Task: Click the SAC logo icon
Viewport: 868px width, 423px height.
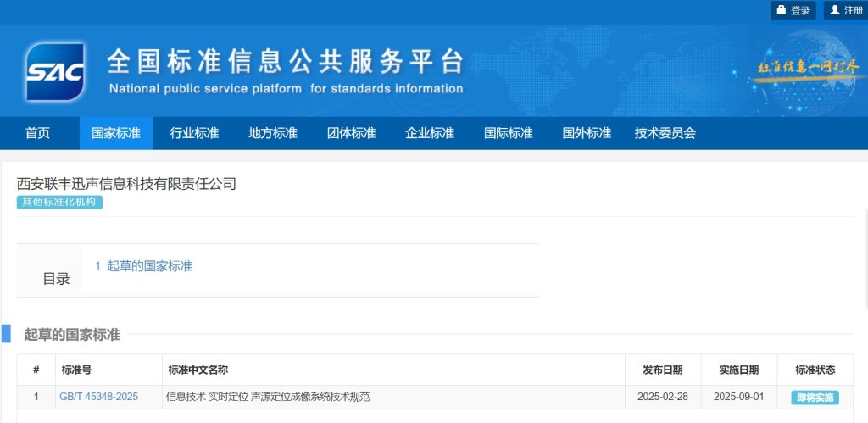Action: point(55,71)
